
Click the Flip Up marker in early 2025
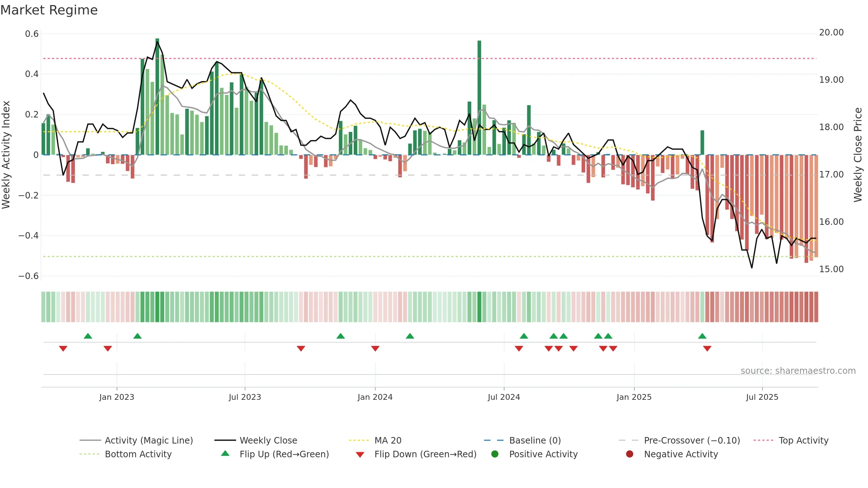point(702,336)
